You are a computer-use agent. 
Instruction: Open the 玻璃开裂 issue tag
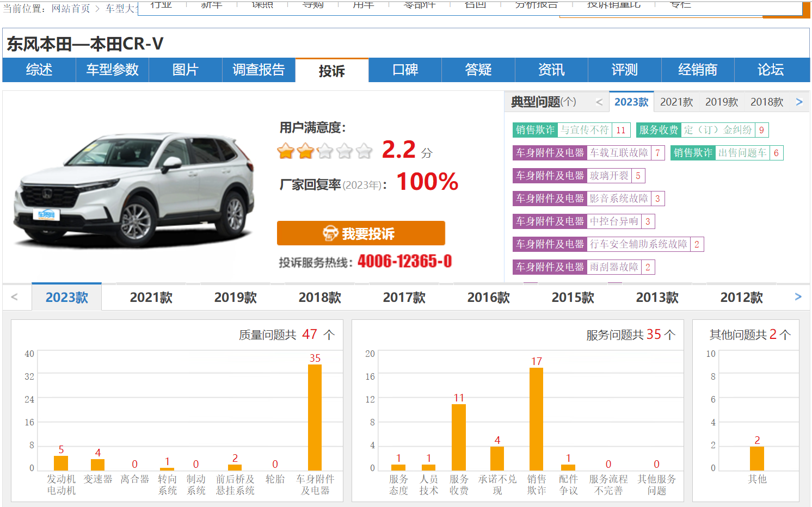(x=579, y=176)
